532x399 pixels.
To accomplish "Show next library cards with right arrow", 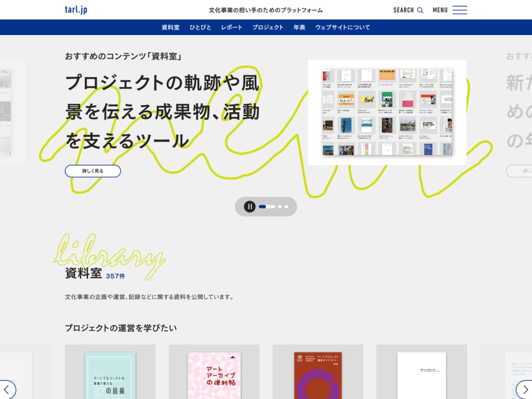I will click(x=526, y=390).
